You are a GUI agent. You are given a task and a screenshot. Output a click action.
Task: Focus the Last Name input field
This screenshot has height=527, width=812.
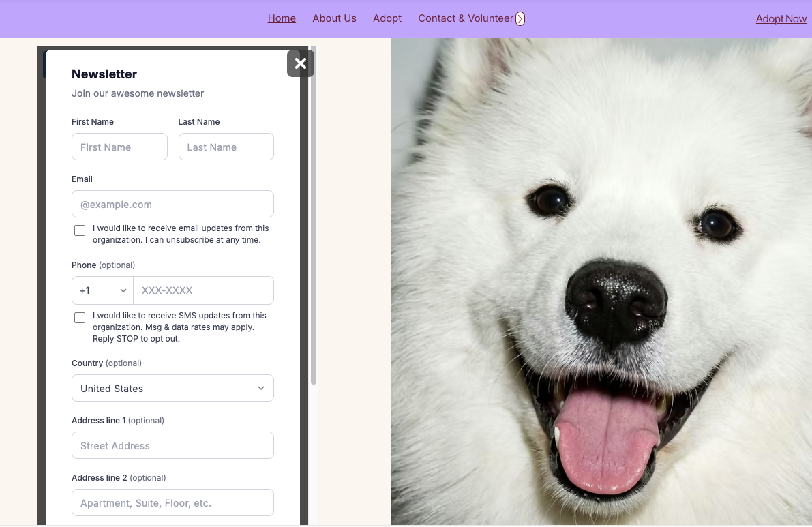(x=226, y=147)
